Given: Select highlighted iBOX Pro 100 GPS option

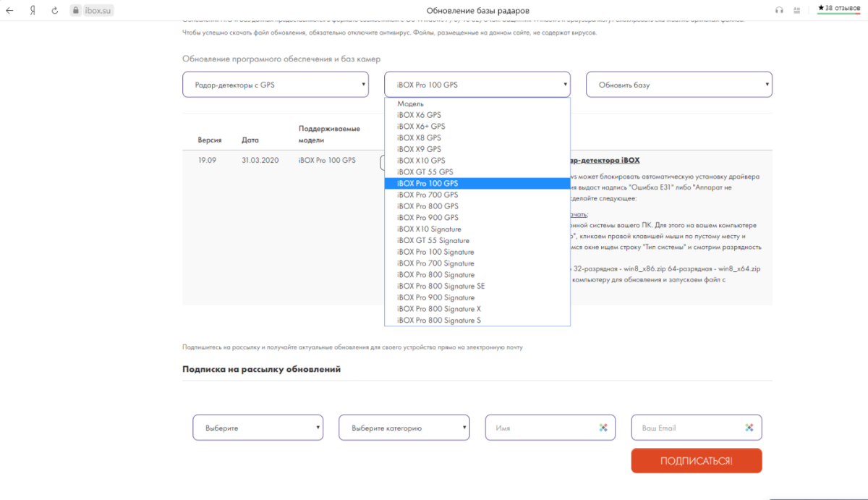Looking at the screenshot, I should tap(477, 184).
